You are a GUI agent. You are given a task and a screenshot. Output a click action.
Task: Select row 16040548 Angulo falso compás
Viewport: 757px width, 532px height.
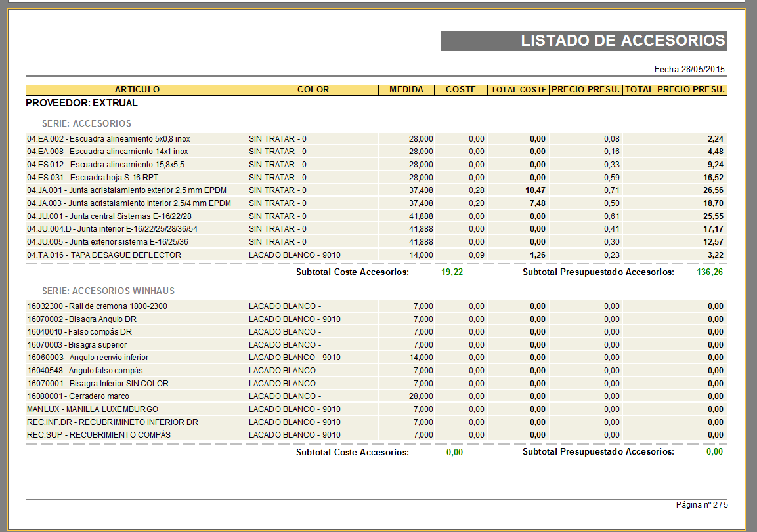coord(376,371)
